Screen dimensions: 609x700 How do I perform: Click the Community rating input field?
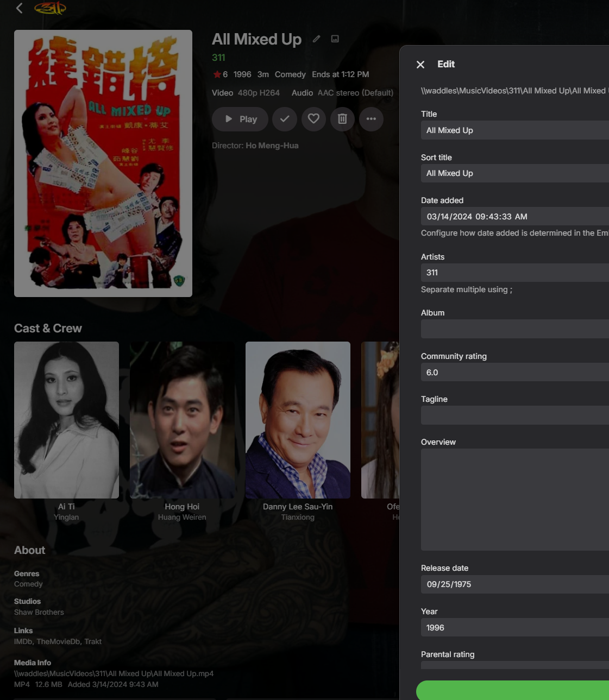pyautogui.click(x=515, y=373)
